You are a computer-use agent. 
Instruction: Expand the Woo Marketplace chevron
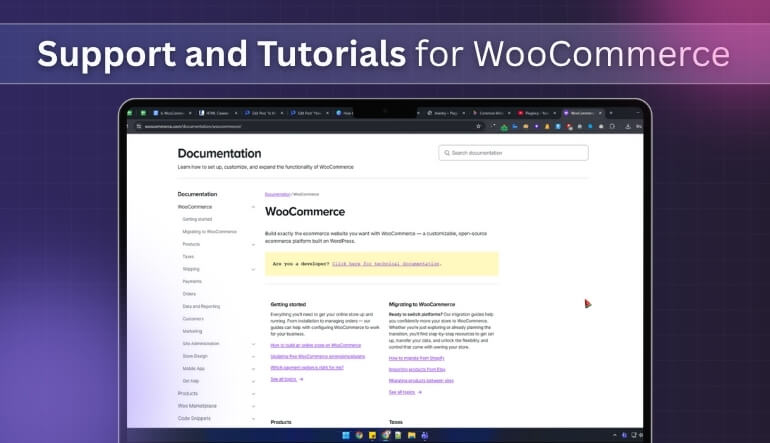coord(253,407)
